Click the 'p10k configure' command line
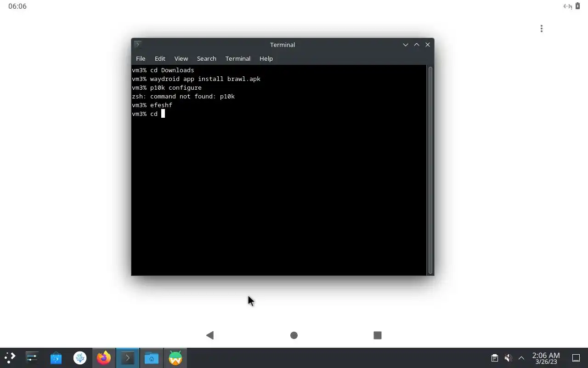The image size is (588, 368). coord(167,87)
